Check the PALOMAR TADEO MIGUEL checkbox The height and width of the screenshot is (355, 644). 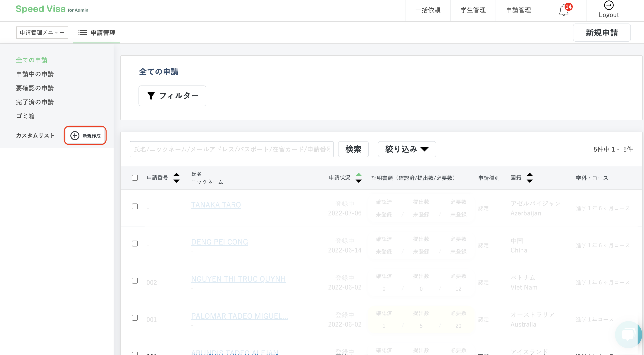135,317
